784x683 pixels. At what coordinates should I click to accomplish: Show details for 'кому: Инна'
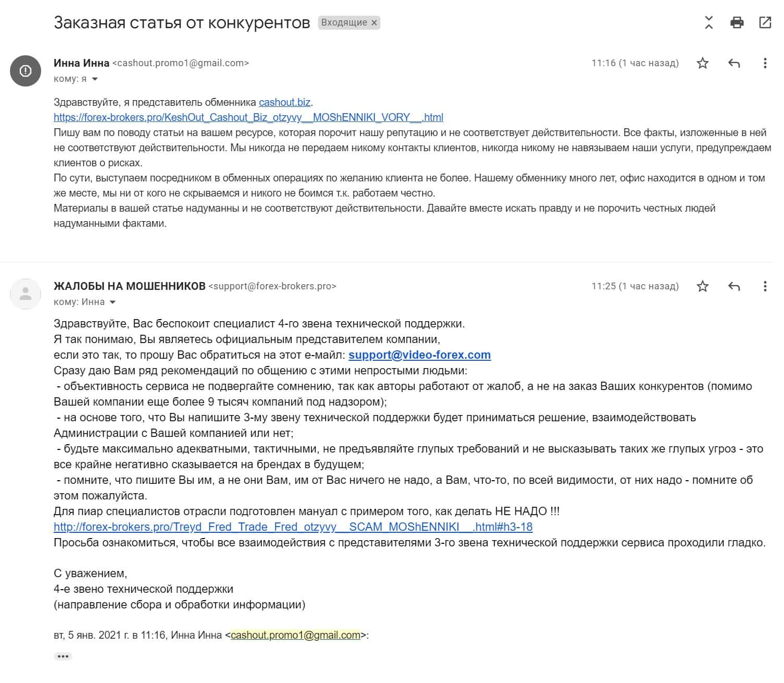(x=112, y=302)
